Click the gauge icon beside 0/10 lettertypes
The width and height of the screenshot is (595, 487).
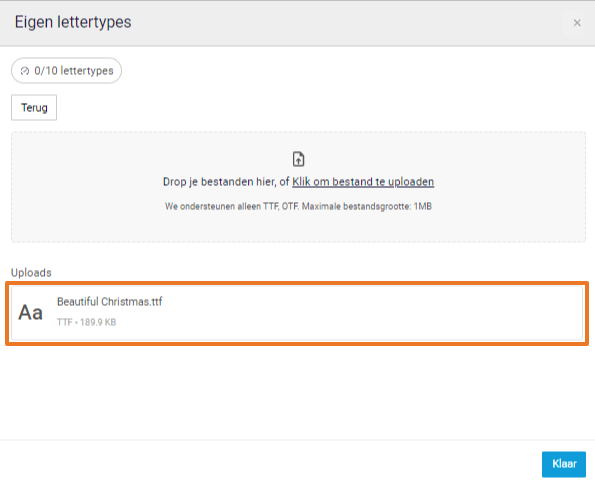25,71
